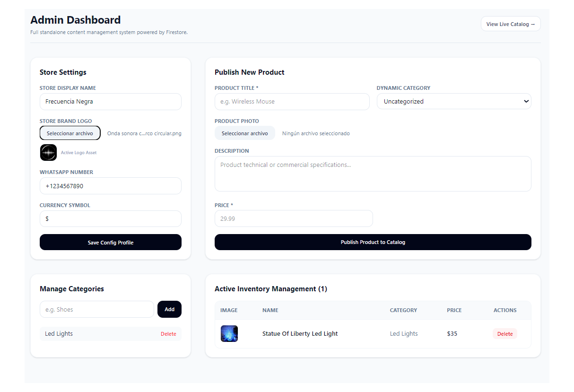Viewport: 574px width, 392px height.
Task: Click the CATEGORY column header
Action: click(x=403, y=310)
